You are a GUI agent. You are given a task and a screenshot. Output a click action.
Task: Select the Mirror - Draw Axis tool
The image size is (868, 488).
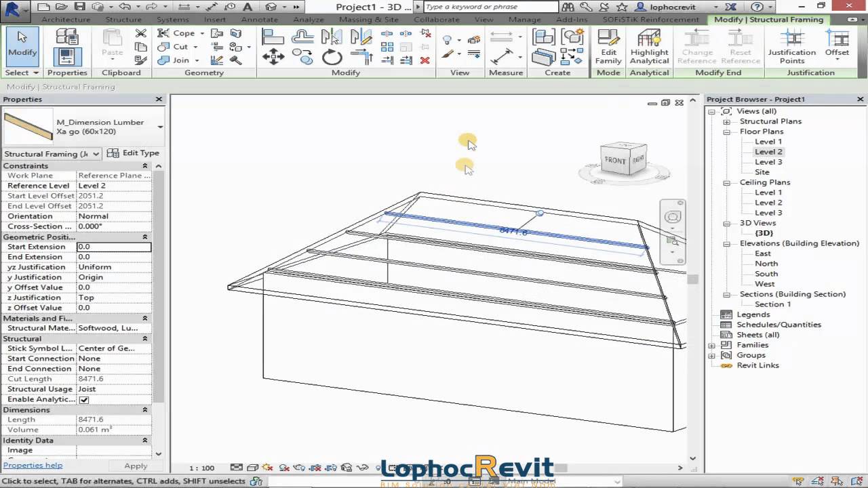[361, 37]
